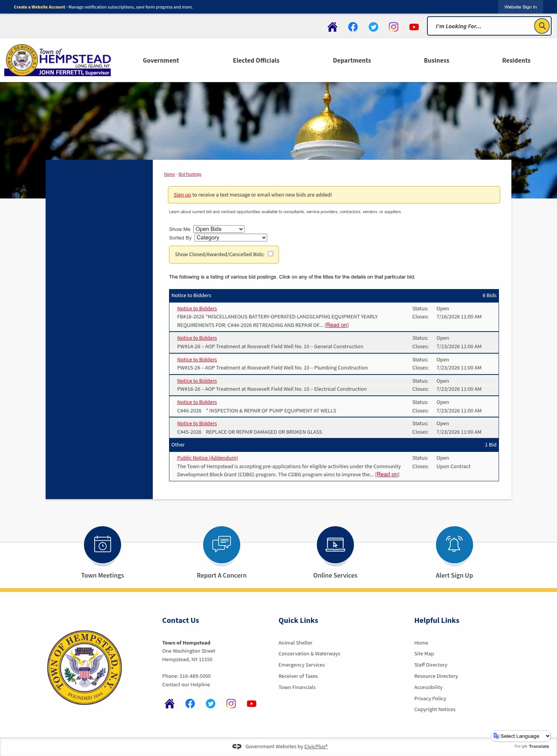Open Notice to Bidders for PW#15-26
The width and height of the screenshot is (557, 756).
pyautogui.click(x=197, y=359)
